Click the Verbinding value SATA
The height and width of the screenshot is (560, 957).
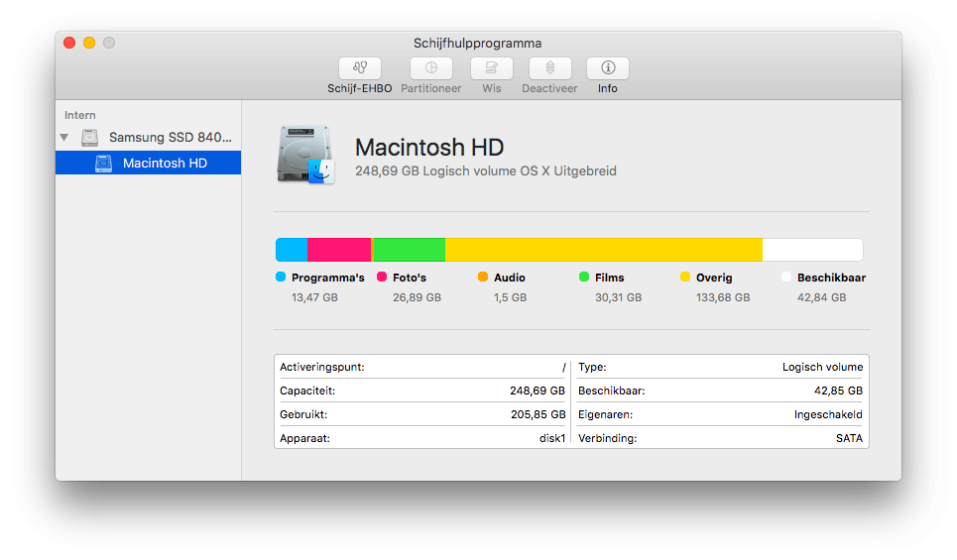pos(850,439)
